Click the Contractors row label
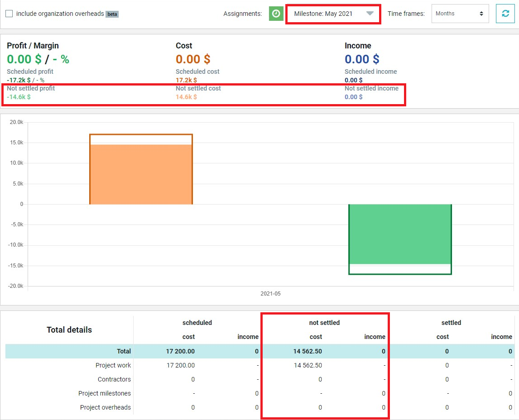The image size is (519, 420). [114, 379]
